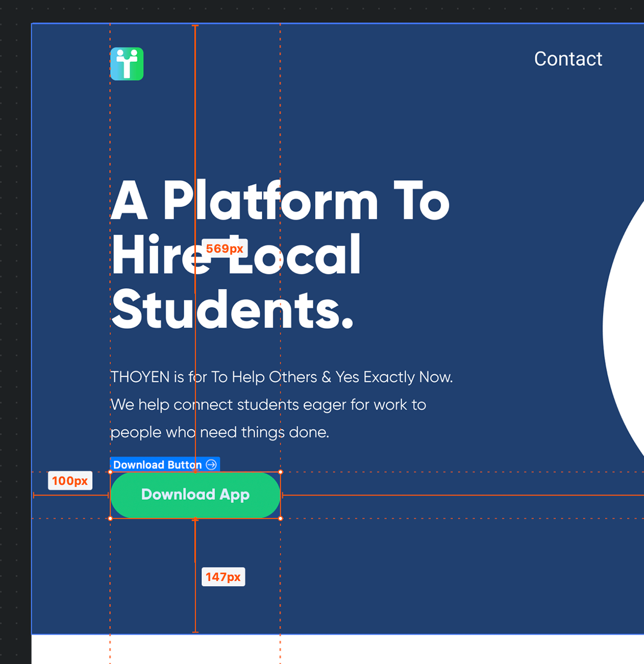Click the circled arrow icon beside Download Button label
Viewport: 644px width, 664px height.
(x=211, y=464)
